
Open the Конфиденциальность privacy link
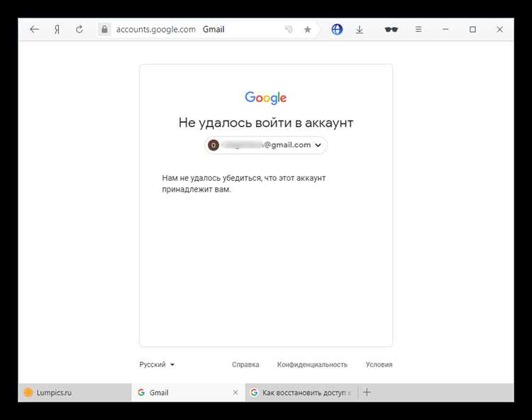[312, 365]
